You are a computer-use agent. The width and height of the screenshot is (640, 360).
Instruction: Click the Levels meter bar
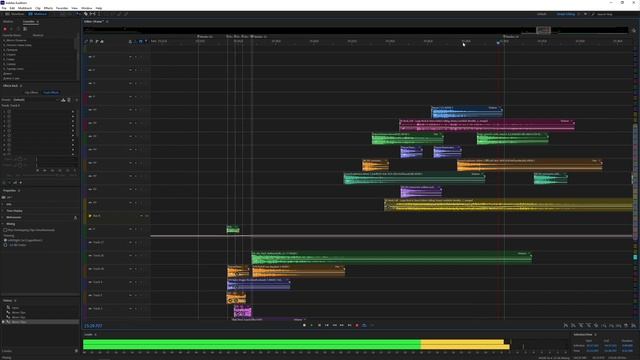[x=296, y=344]
